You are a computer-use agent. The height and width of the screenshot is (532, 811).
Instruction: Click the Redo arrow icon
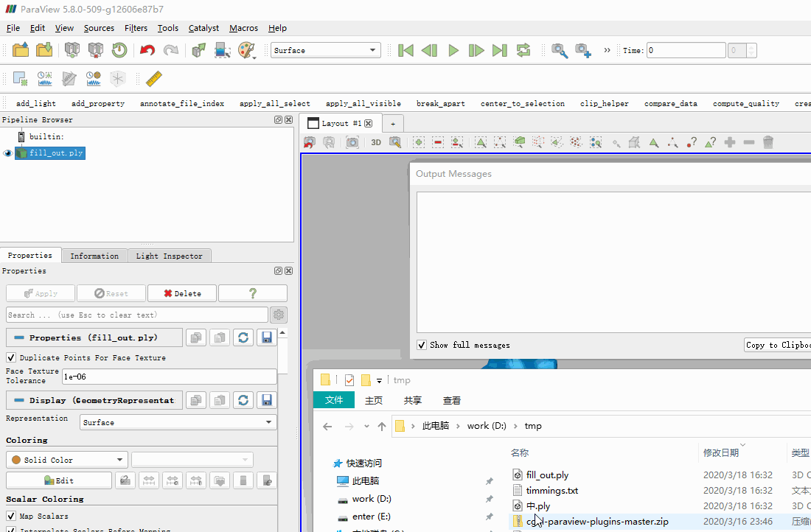point(171,50)
